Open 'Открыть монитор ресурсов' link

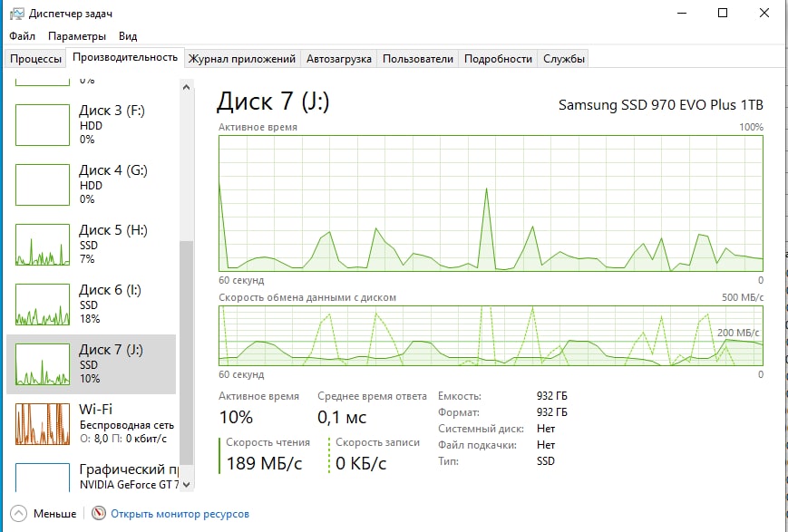180,514
